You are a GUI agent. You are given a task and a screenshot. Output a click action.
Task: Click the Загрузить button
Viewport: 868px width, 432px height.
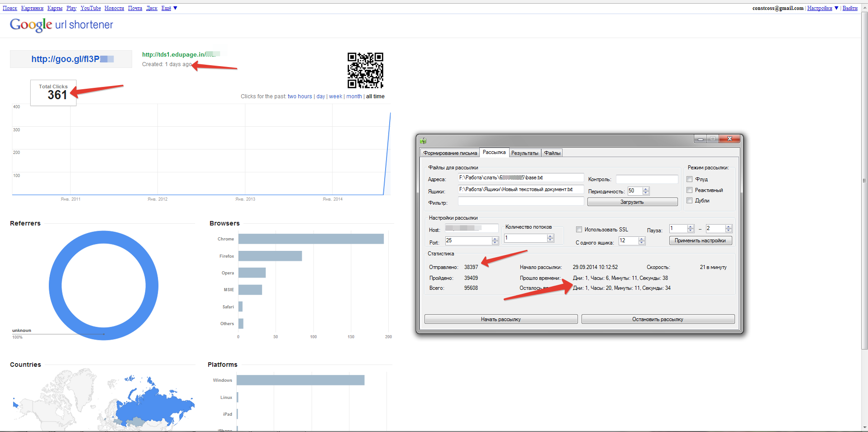pyautogui.click(x=632, y=202)
